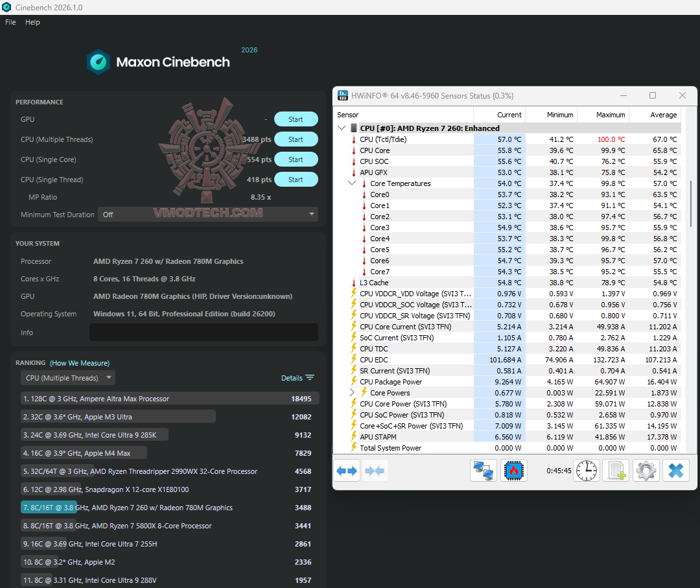
Task: Click thermometer icon beside L3 Cache
Action: click(x=354, y=283)
